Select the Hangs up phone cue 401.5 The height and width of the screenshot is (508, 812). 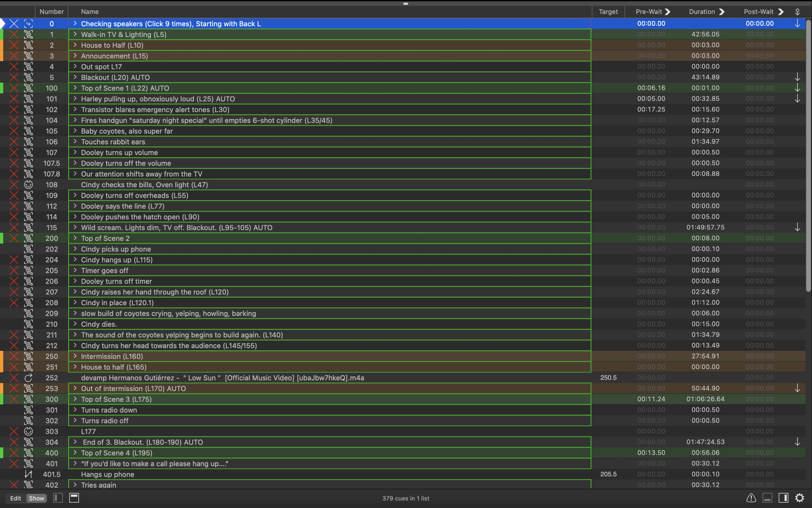click(x=108, y=474)
